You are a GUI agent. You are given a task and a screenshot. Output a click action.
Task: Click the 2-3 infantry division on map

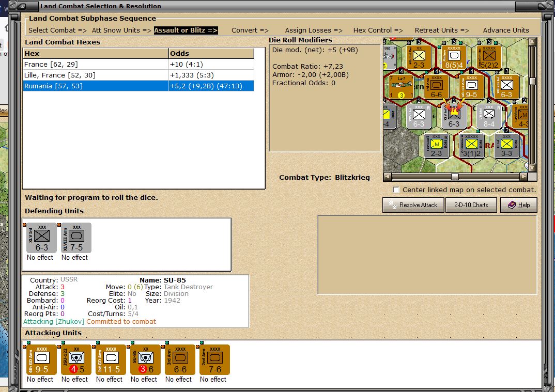(419, 57)
